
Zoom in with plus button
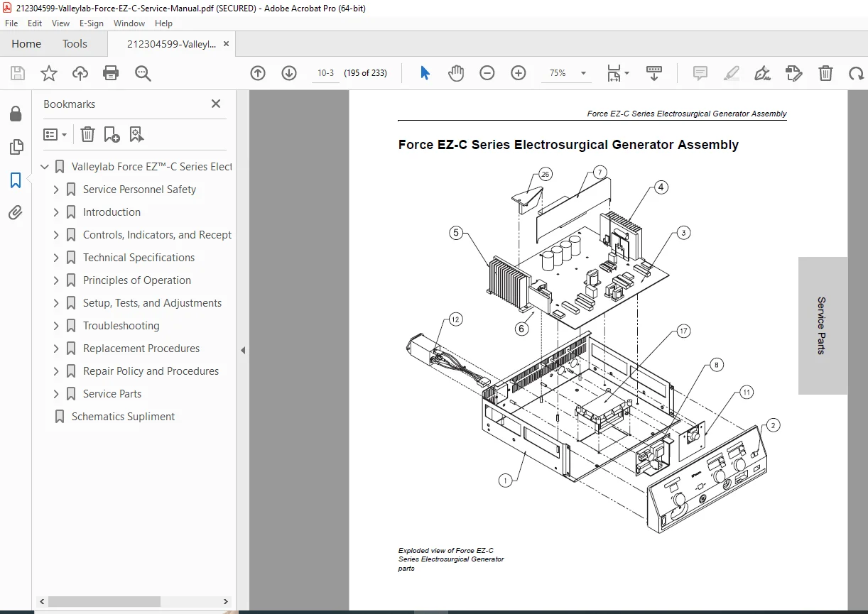tap(519, 73)
